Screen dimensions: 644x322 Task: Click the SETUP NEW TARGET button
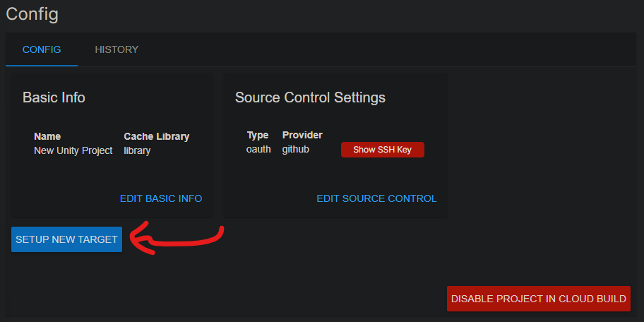point(66,239)
